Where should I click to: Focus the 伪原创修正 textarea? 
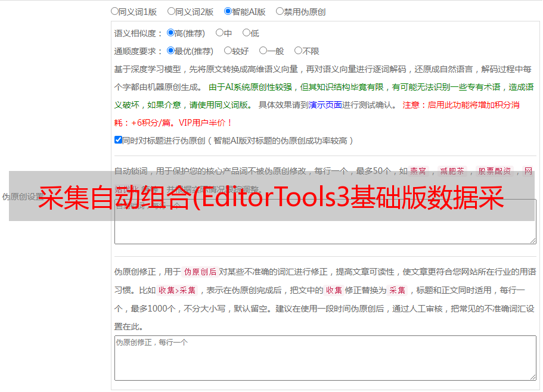pyautogui.click(x=325, y=357)
